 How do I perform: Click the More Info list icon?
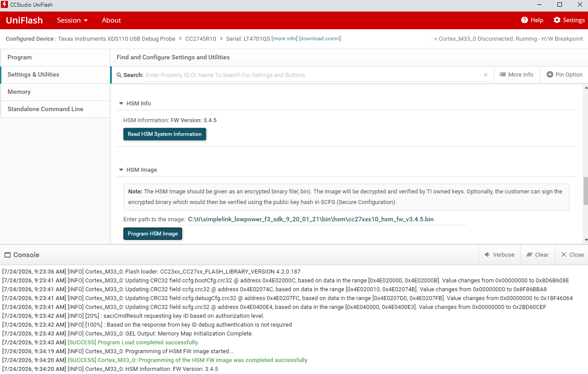tap(503, 75)
